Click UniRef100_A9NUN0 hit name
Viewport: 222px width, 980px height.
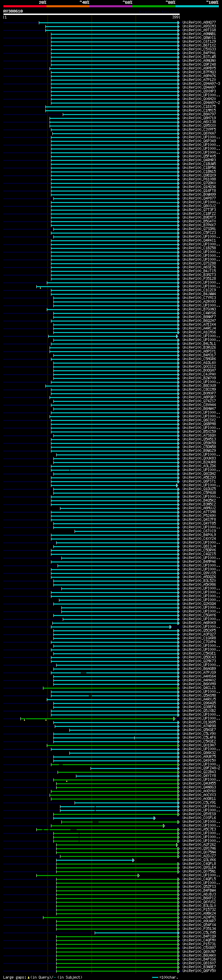click(x=199, y=60)
